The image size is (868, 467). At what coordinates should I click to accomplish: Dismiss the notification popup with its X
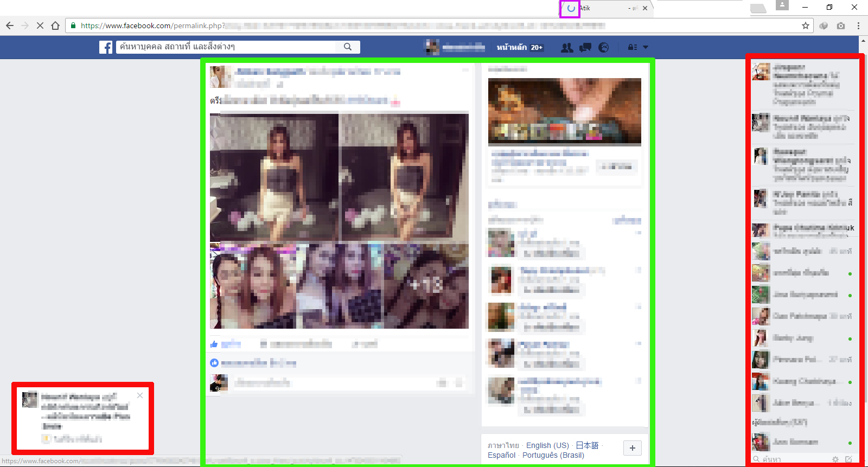click(140, 395)
